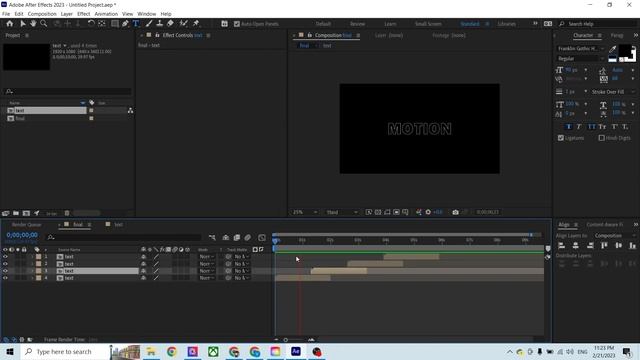This screenshot has width=640, height=360.
Task: Open the Stroke Over Fill dropdown
Action: pos(613,92)
